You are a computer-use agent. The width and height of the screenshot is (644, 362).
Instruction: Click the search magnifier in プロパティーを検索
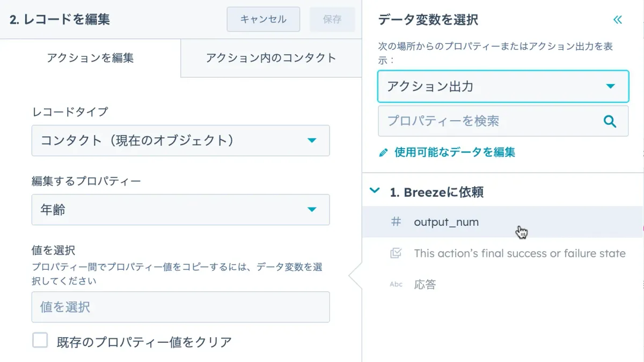point(610,121)
